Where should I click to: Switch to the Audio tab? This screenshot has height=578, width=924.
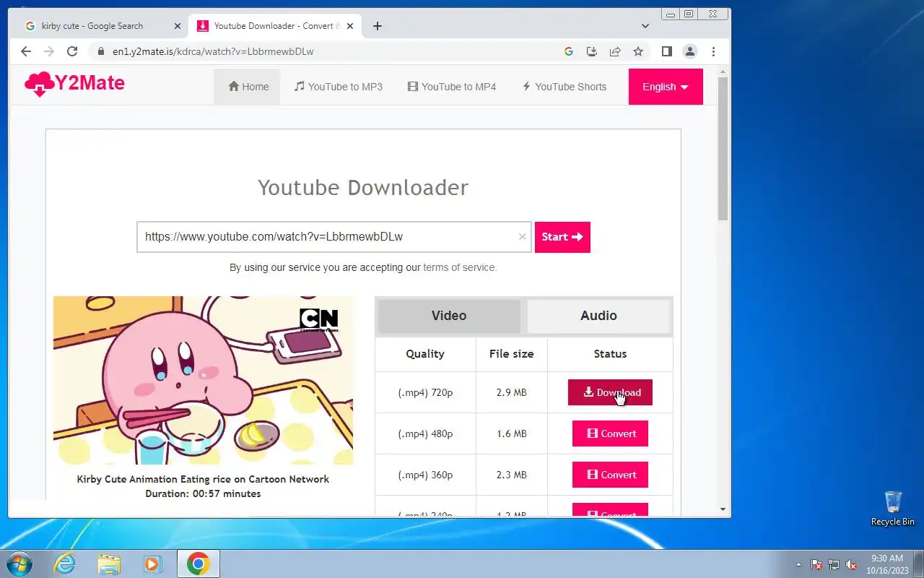click(x=598, y=316)
